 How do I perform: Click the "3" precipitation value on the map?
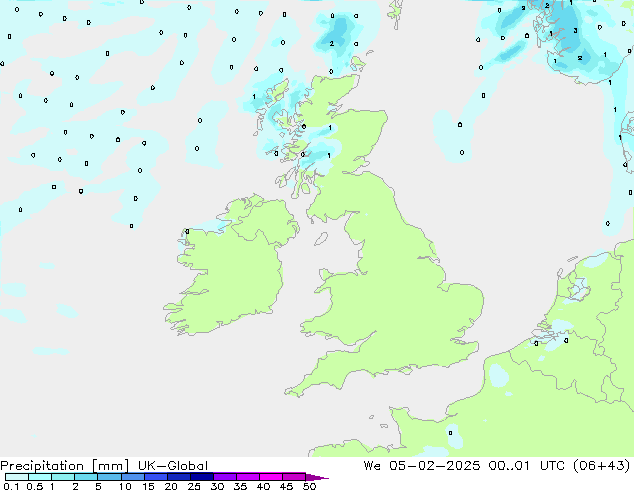point(575,31)
